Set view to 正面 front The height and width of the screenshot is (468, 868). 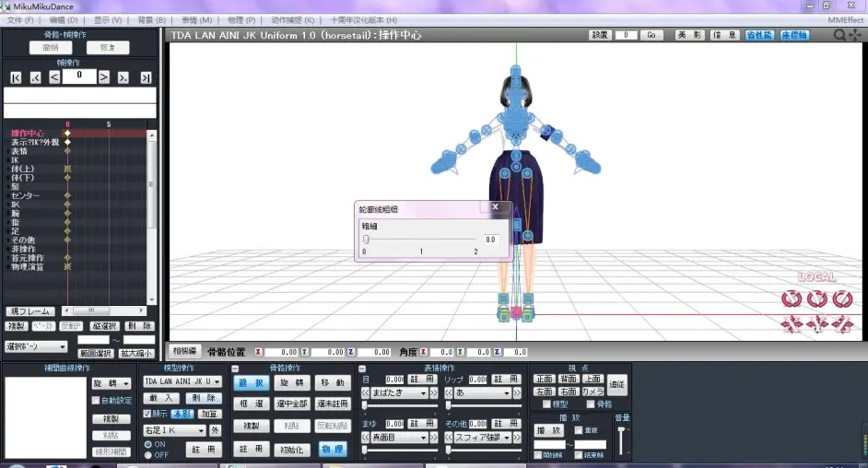pyautogui.click(x=545, y=379)
